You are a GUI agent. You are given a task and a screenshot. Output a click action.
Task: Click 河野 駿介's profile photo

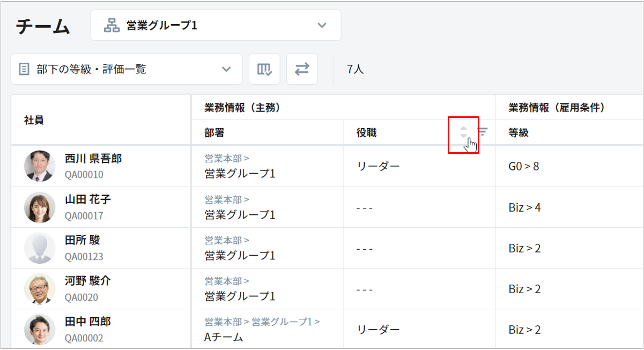tap(40, 289)
